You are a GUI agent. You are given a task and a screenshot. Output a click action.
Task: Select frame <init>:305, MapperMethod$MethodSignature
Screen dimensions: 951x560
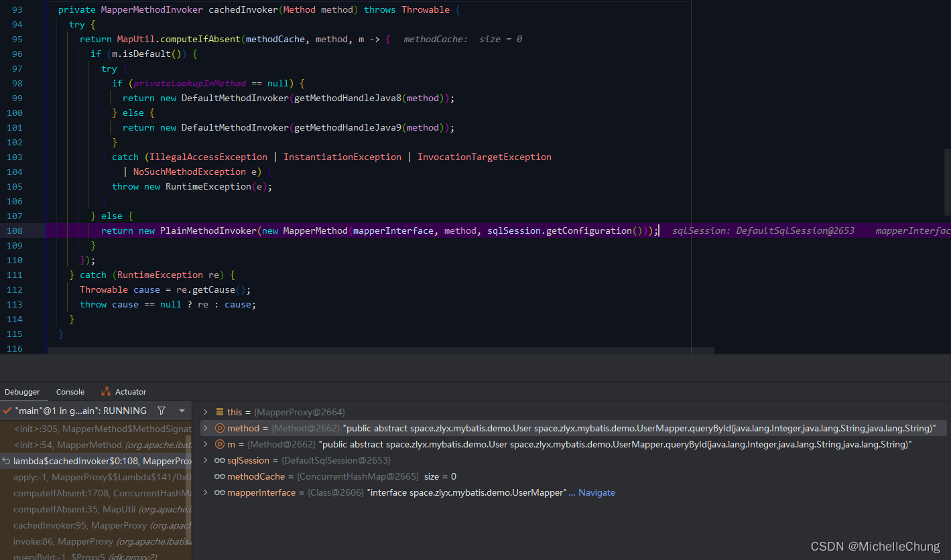coord(96,427)
